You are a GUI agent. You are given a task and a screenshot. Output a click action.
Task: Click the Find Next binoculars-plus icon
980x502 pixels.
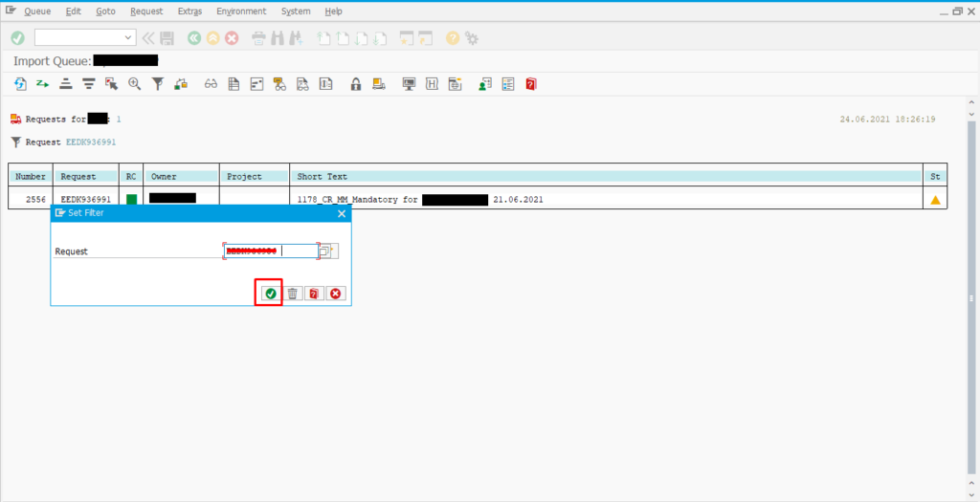(x=297, y=38)
